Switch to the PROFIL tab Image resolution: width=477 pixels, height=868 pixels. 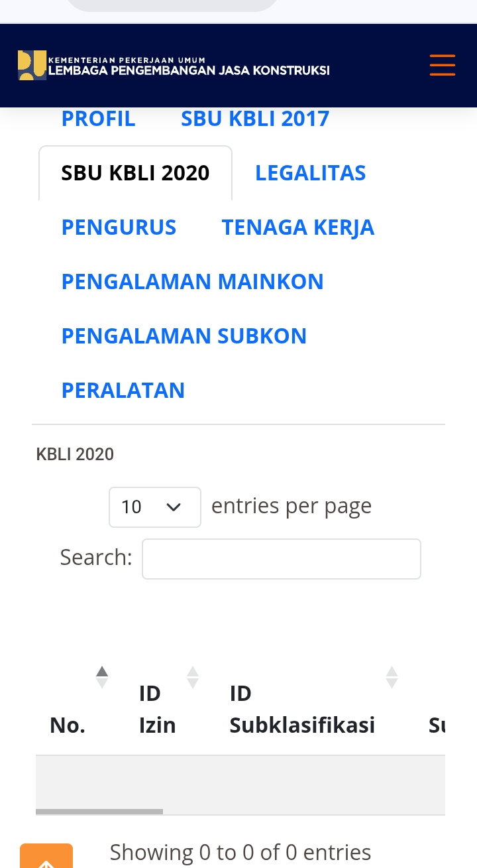(99, 119)
